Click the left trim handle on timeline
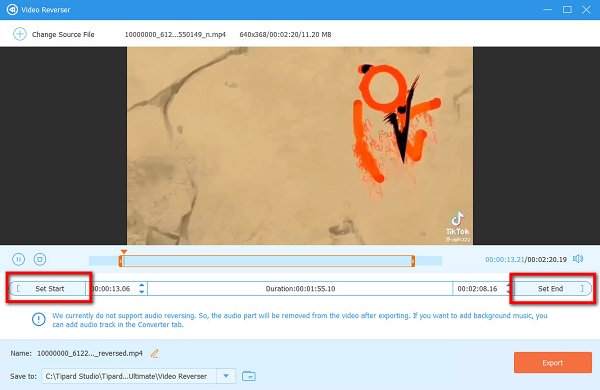This screenshot has height=390, width=600. tap(121, 261)
